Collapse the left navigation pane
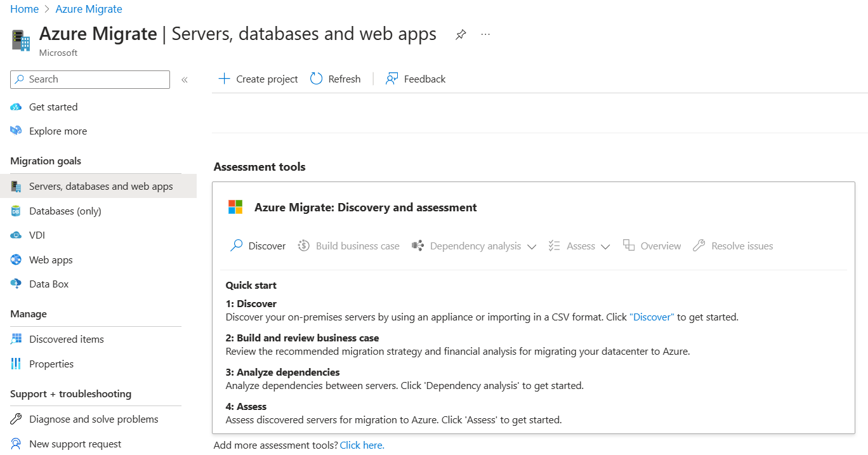This screenshot has height=455, width=868. tap(185, 80)
